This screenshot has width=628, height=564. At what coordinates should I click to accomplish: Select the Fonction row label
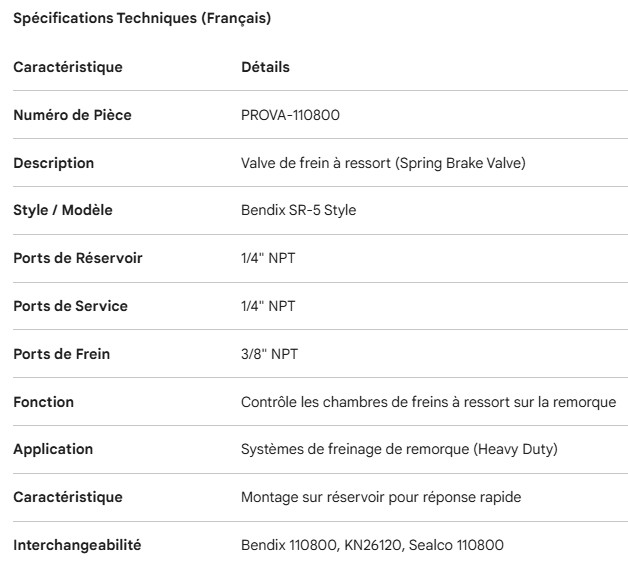pyautogui.click(x=43, y=402)
